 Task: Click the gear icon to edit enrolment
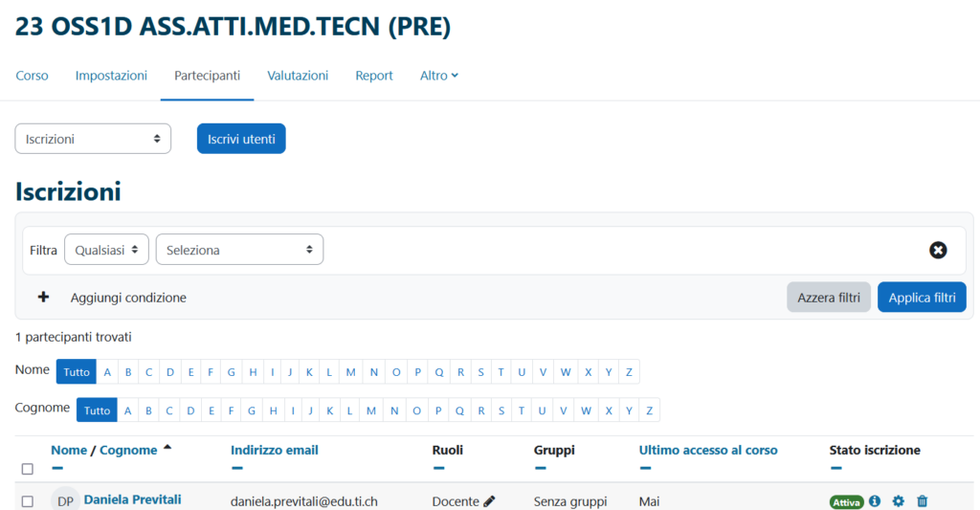tap(898, 500)
